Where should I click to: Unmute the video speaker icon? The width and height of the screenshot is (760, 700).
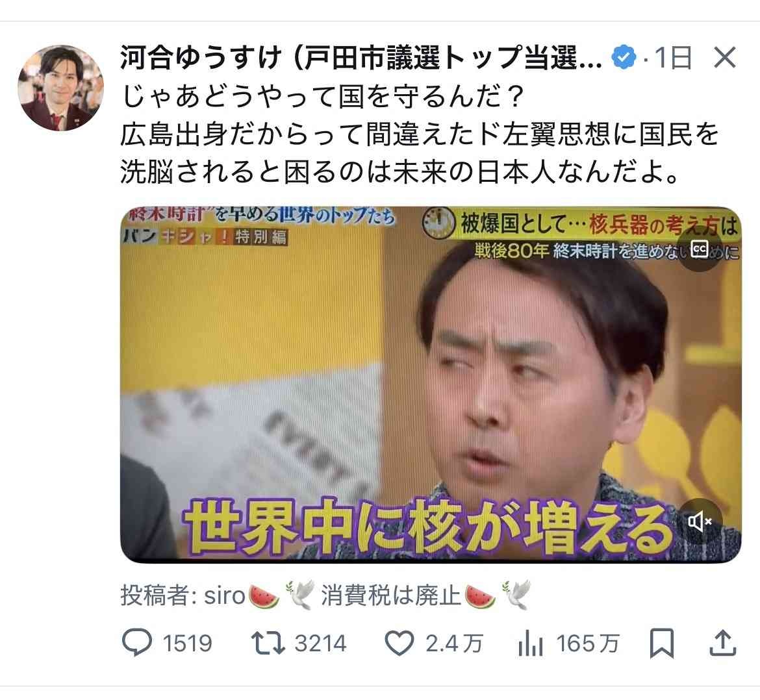(700, 521)
